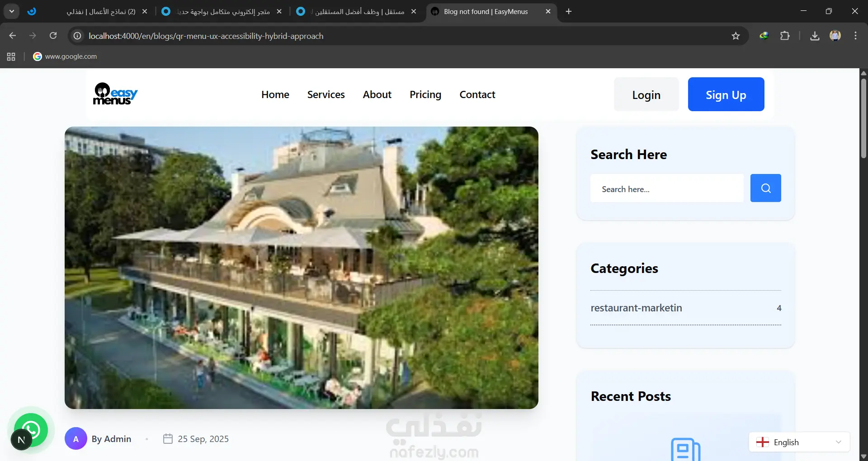
Task: Click the recent post document icon
Action: click(x=685, y=449)
